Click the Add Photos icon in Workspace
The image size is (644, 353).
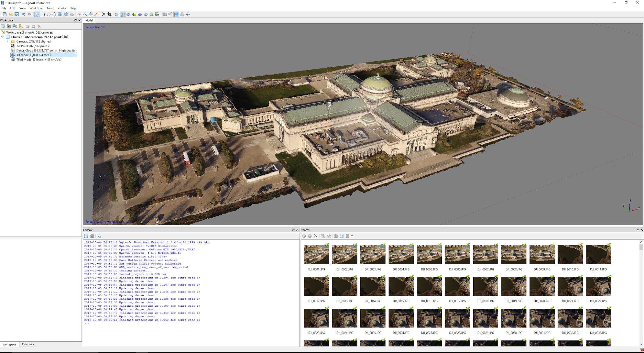tap(9, 26)
